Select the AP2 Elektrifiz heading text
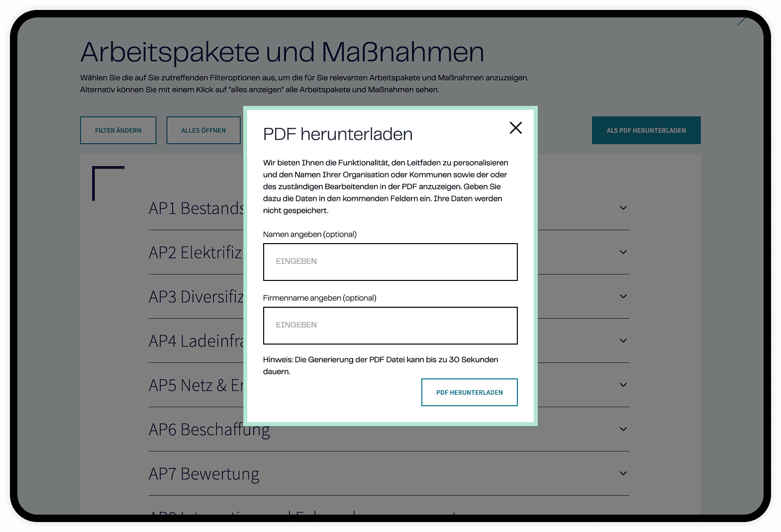781x532 pixels. point(196,253)
